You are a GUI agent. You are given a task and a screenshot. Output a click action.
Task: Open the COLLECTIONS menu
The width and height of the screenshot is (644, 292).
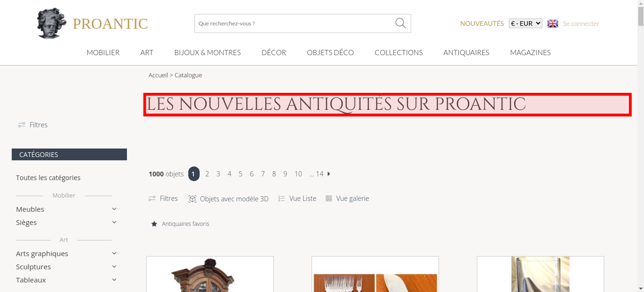pyautogui.click(x=399, y=52)
